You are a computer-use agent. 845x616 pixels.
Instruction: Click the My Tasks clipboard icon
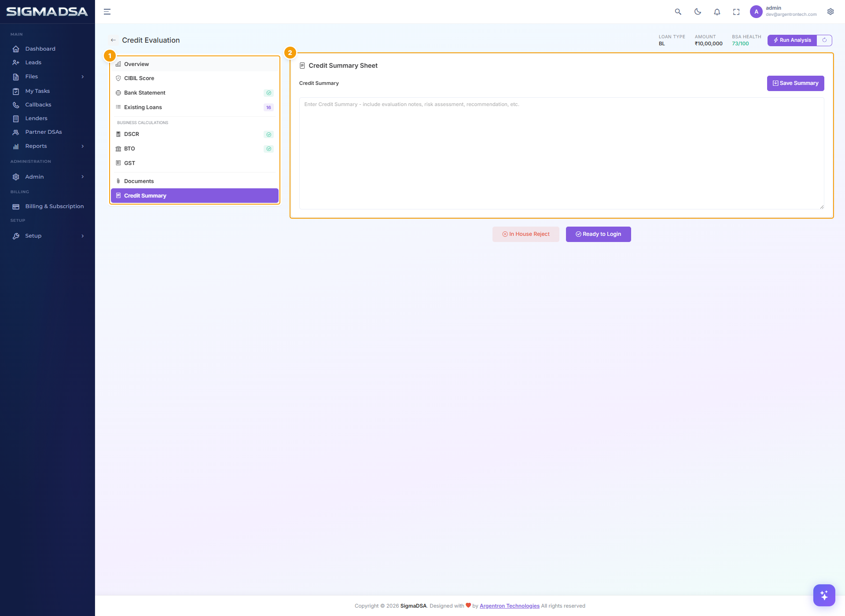click(x=16, y=92)
